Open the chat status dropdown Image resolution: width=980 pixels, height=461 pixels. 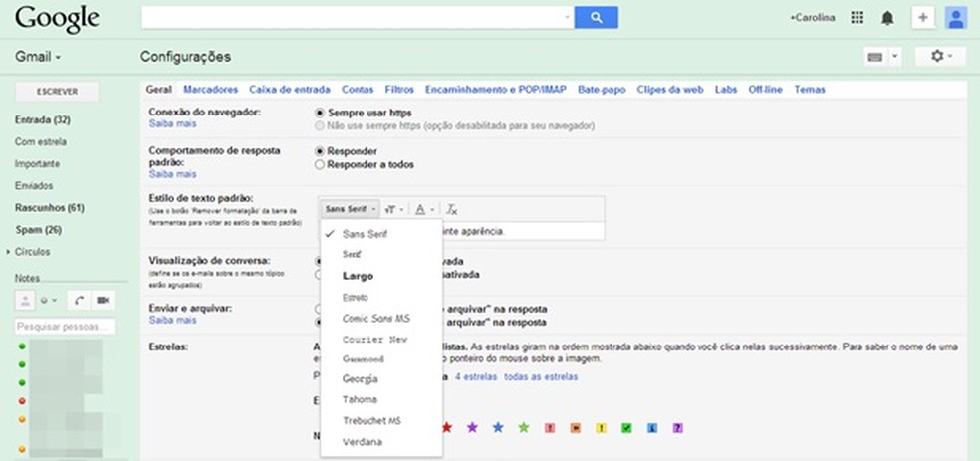(x=48, y=301)
